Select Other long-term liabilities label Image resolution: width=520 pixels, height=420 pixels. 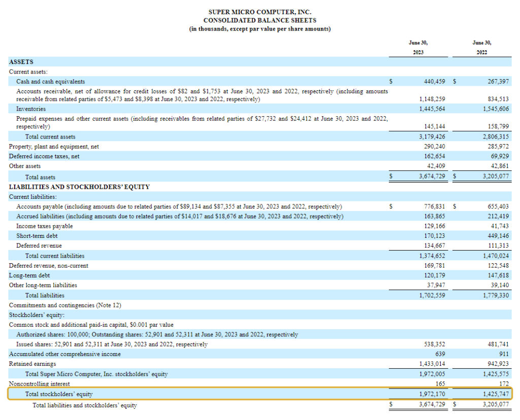(43, 285)
